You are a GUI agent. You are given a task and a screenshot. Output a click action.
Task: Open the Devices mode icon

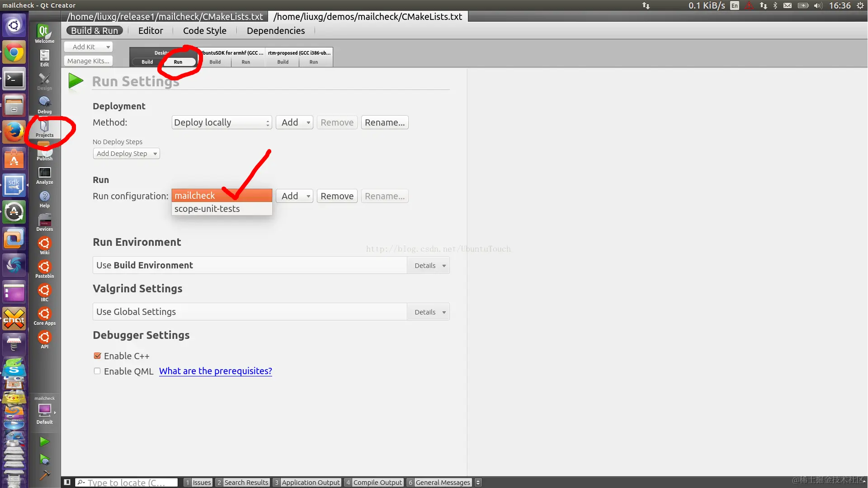44,222
